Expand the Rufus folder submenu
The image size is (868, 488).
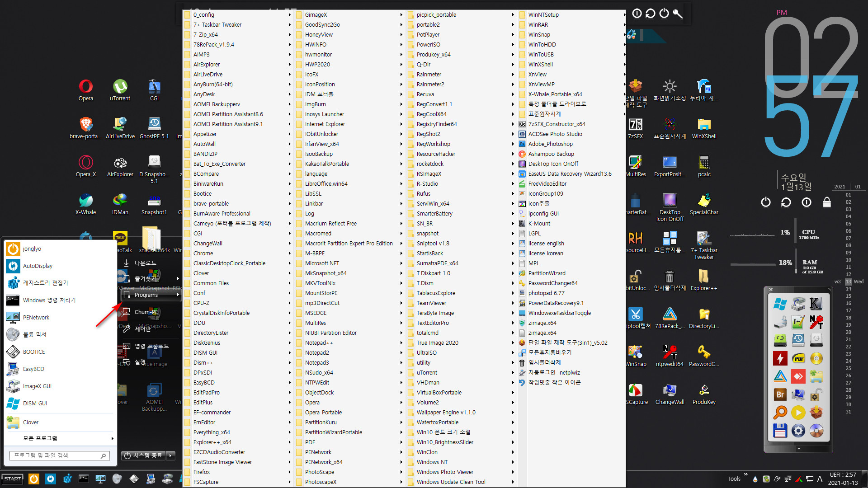[x=461, y=194]
